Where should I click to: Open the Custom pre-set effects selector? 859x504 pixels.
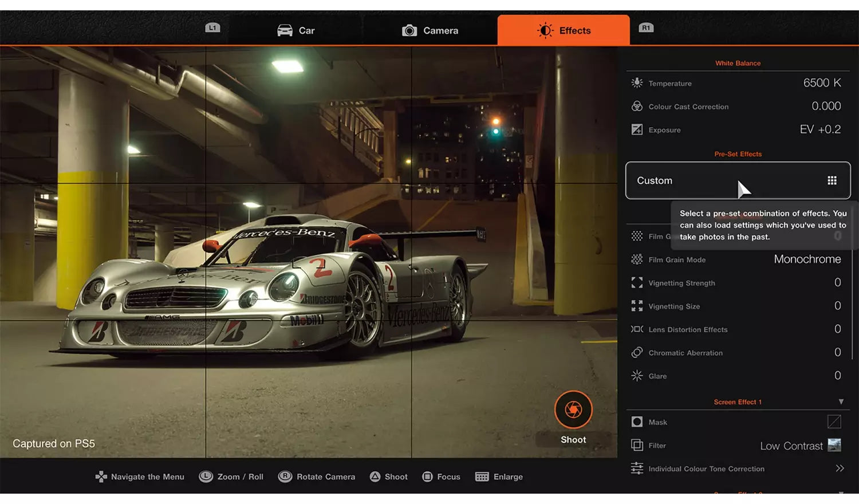click(x=738, y=180)
